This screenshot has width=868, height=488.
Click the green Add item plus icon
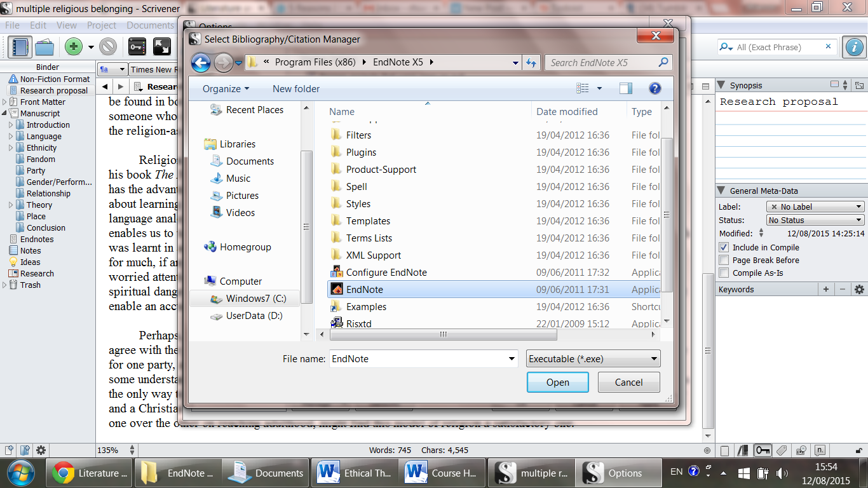(x=74, y=46)
